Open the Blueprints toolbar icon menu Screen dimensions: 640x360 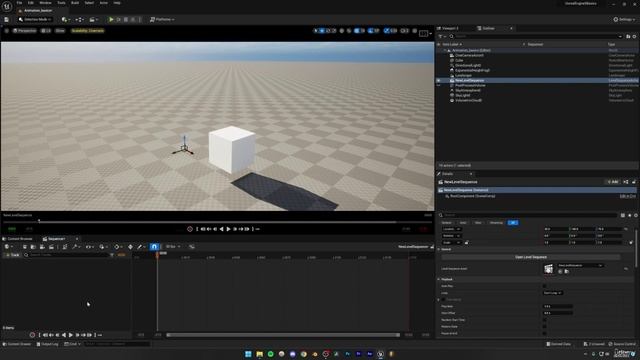[80, 19]
